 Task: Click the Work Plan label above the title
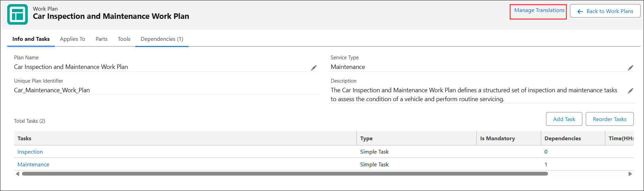[x=45, y=9]
